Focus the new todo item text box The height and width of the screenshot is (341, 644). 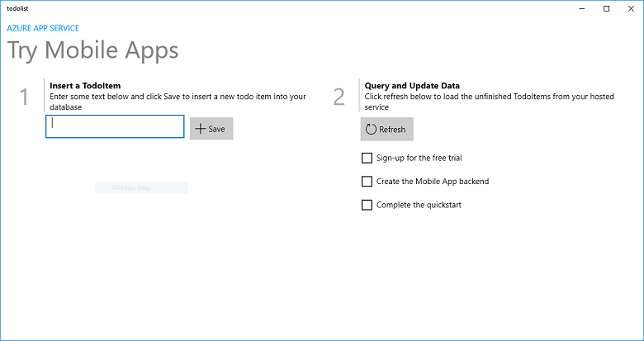coord(115,126)
